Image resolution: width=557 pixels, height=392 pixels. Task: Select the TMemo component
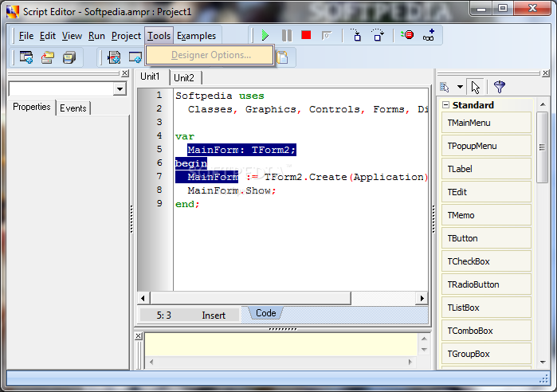(486, 215)
